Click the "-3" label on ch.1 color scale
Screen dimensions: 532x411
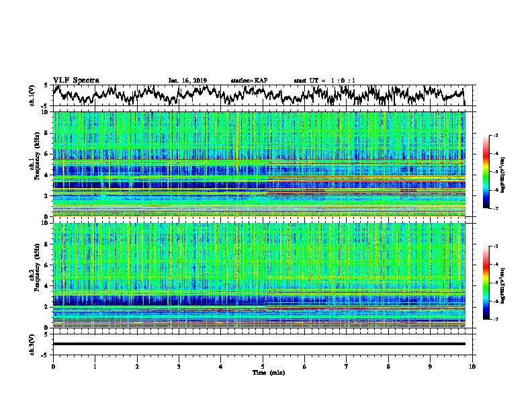pos(495,136)
